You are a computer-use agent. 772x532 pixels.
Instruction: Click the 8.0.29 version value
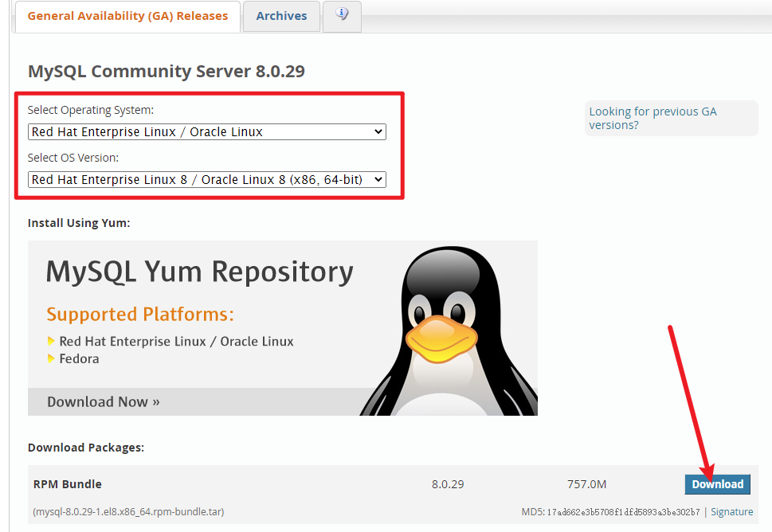point(448,484)
